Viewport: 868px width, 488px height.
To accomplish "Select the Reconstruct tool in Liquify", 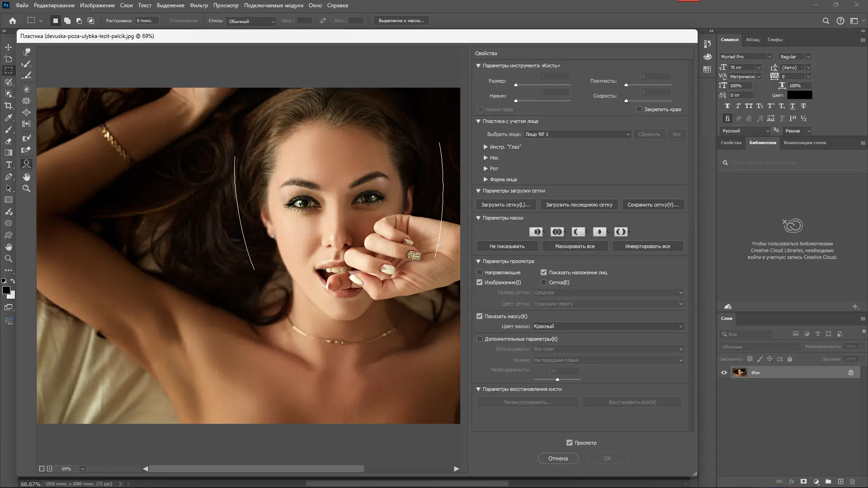I will tap(27, 64).
